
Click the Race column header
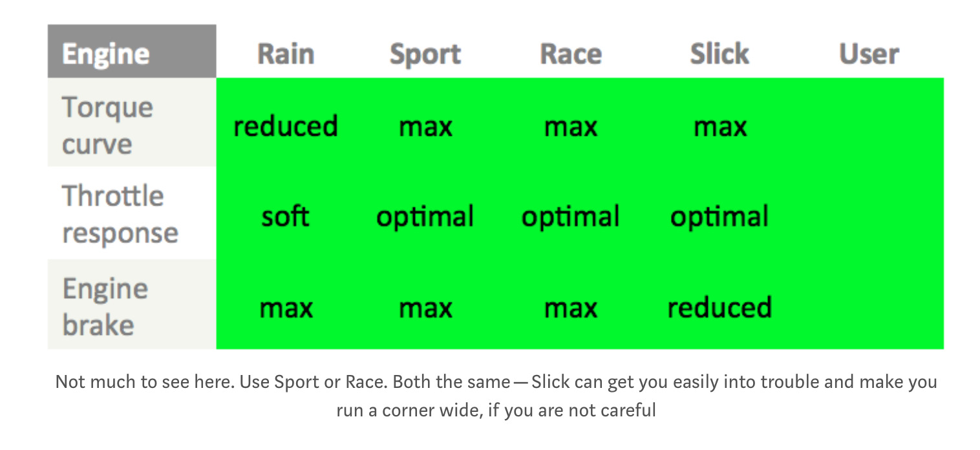(571, 54)
